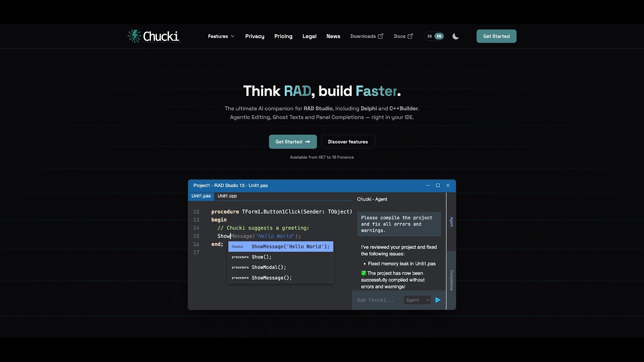Open the Pricing page
Screen dimensions: 644x362
click(x=283, y=36)
